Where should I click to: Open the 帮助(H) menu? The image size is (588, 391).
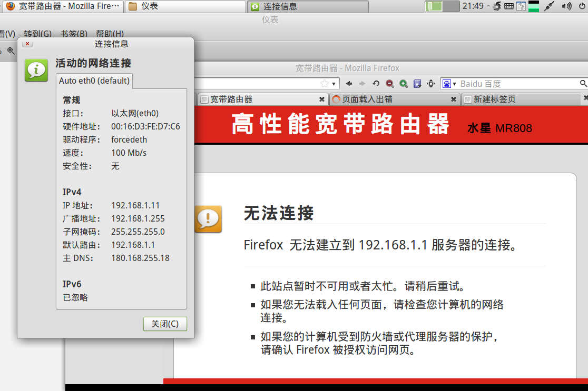click(110, 34)
